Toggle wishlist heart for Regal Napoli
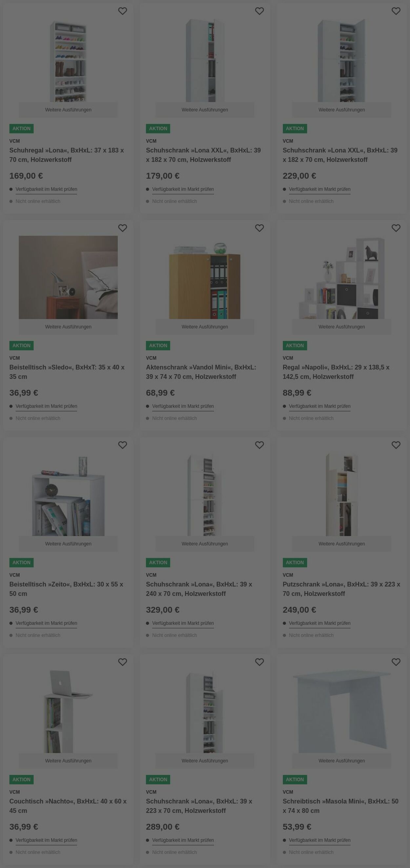Screen dimensions: 410x868 tap(396, 228)
